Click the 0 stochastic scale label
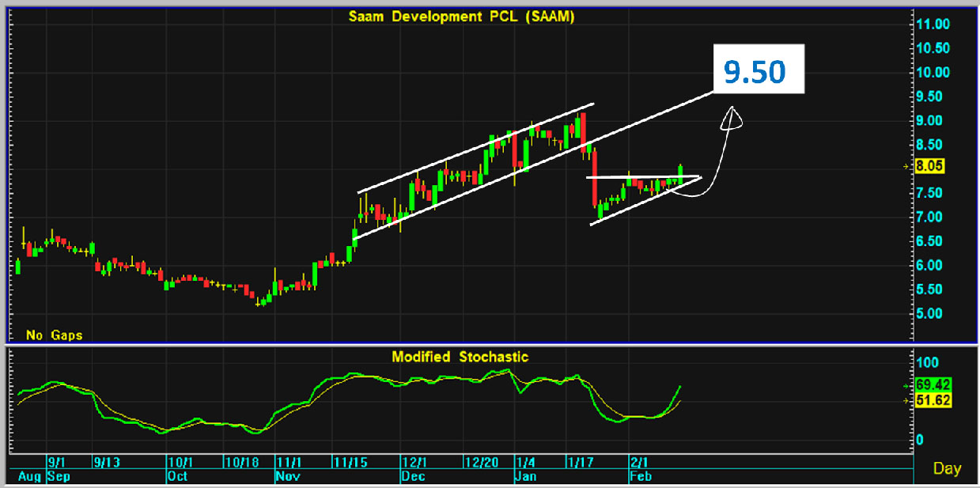Image resolution: width=980 pixels, height=488 pixels. click(x=919, y=440)
